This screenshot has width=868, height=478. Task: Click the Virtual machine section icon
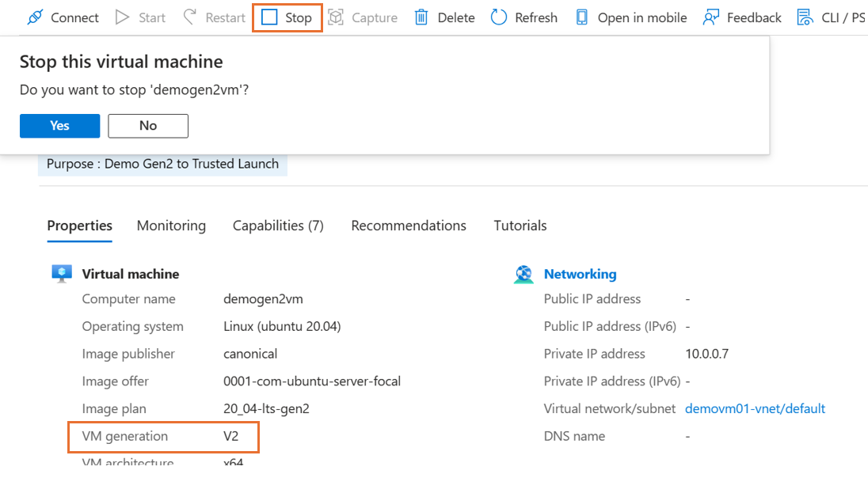(62, 273)
